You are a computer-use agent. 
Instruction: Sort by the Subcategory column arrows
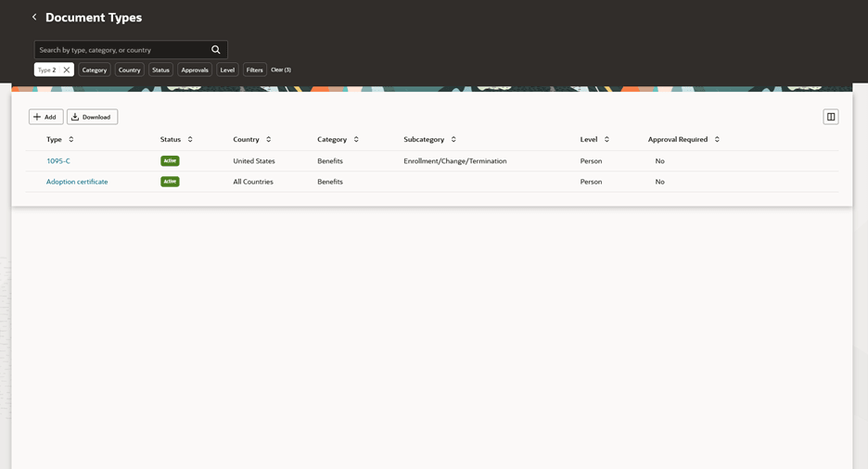(x=453, y=139)
